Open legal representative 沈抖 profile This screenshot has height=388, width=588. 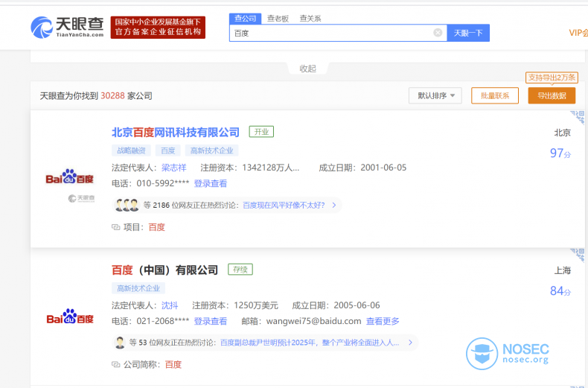tap(170, 305)
